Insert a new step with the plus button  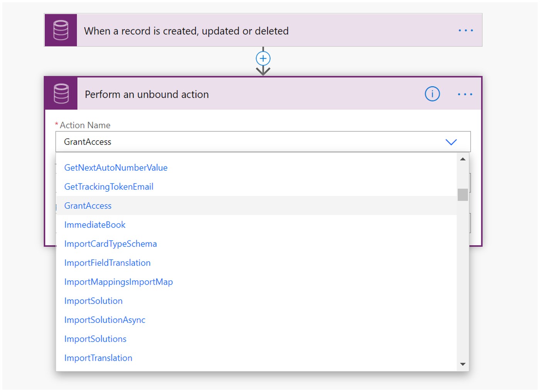click(263, 59)
